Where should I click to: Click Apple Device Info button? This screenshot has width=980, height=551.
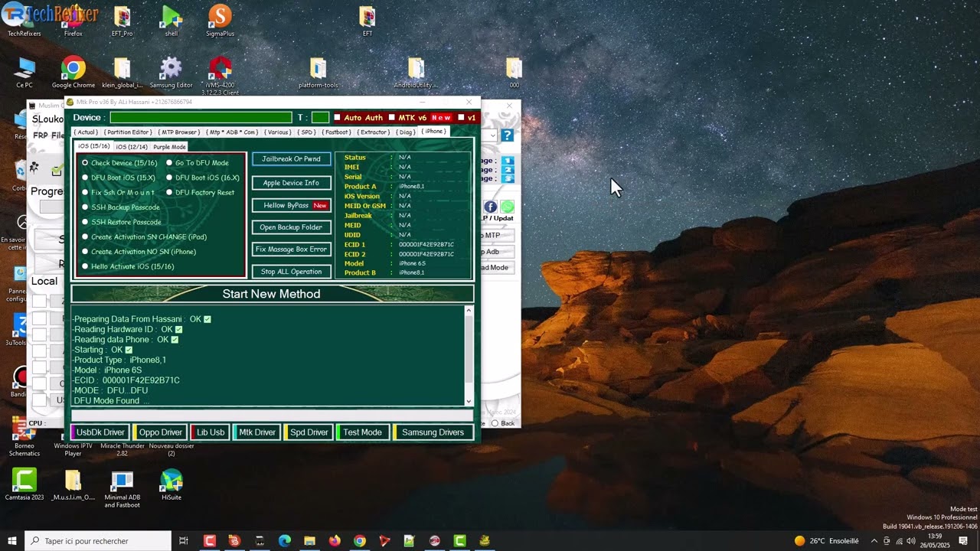pos(292,183)
